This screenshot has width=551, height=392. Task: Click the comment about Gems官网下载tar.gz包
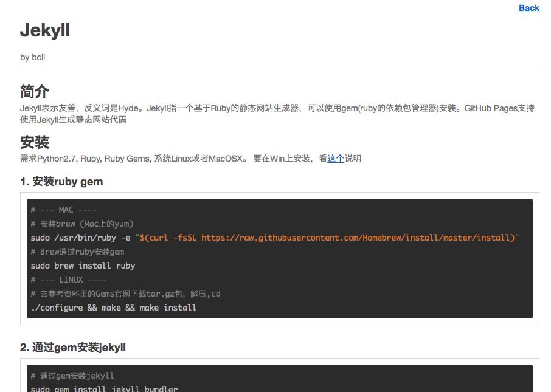coord(125,294)
